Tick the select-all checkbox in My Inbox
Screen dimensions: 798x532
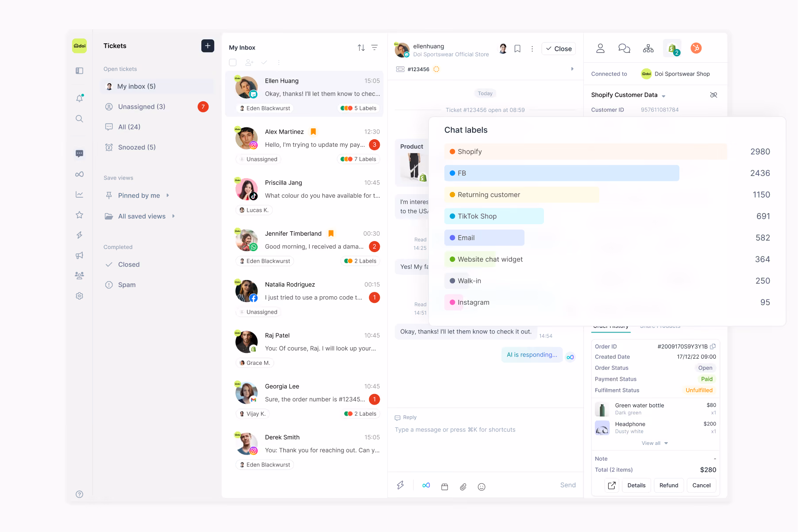[233, 62]
